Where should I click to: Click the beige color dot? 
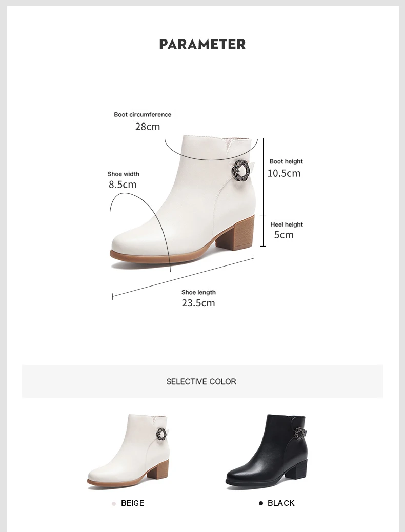114,503
